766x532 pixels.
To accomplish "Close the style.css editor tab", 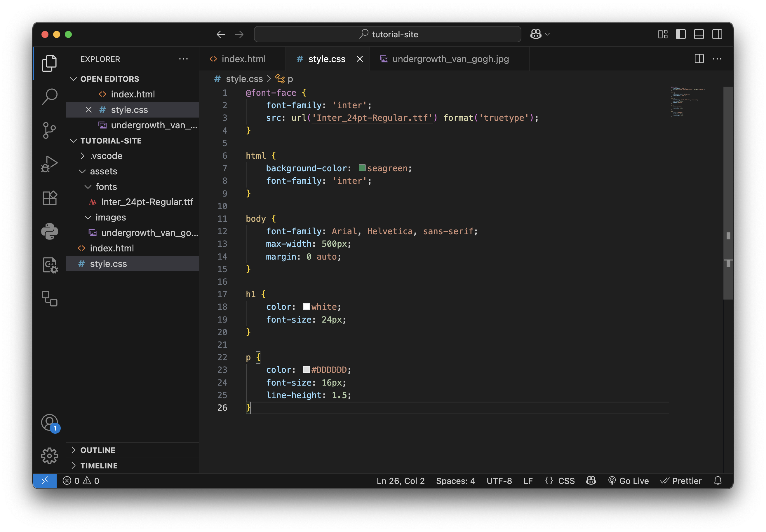I will point(360,59).
